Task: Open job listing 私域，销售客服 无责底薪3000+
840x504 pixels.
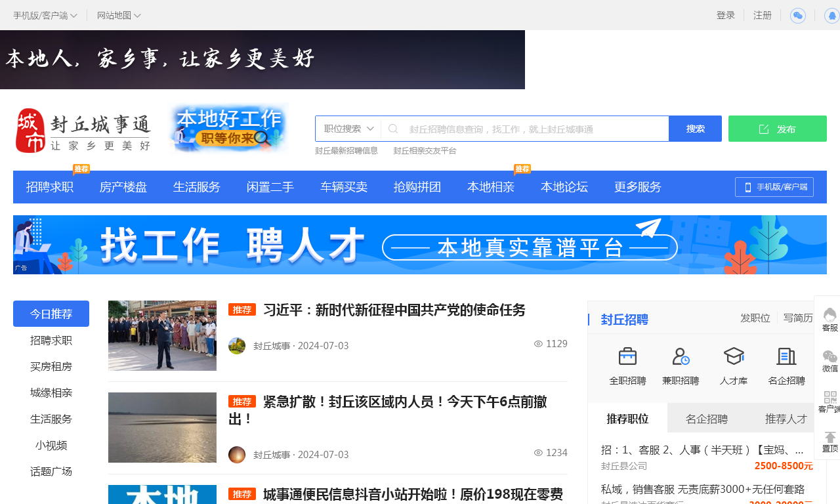Action: (703, 489)
